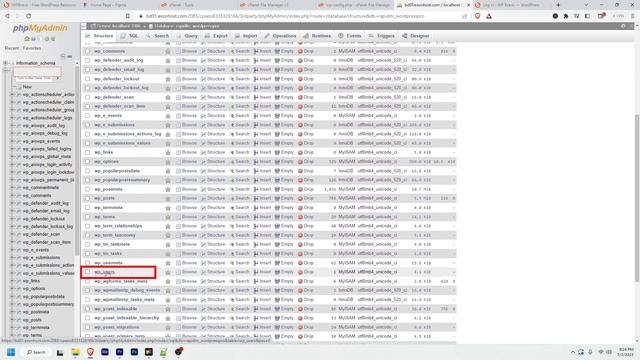Check the wp_postmeta table checkbox
Screen dimensions: 640x360
click(x=87, y=189)
